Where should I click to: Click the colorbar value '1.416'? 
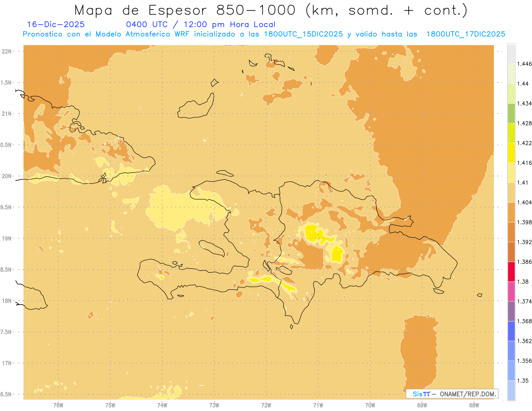524,163
